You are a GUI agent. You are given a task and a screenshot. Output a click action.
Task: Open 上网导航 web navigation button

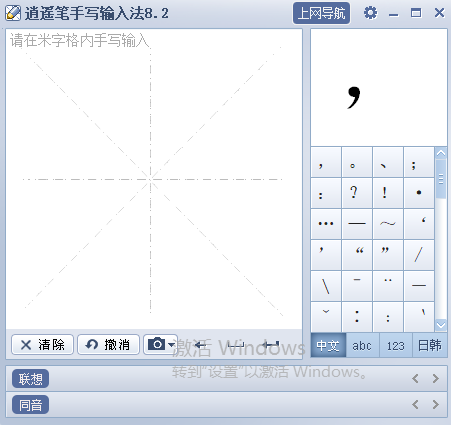321,13
